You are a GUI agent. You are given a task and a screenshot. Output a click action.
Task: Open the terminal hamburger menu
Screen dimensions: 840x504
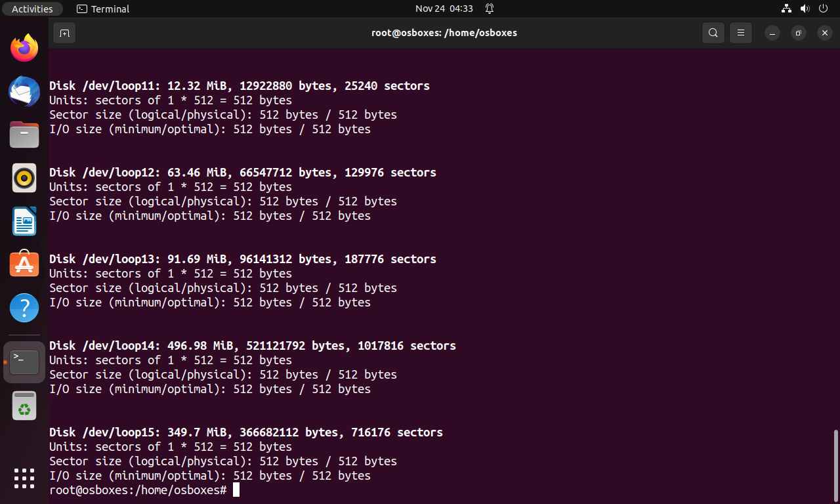click(741, 33)
